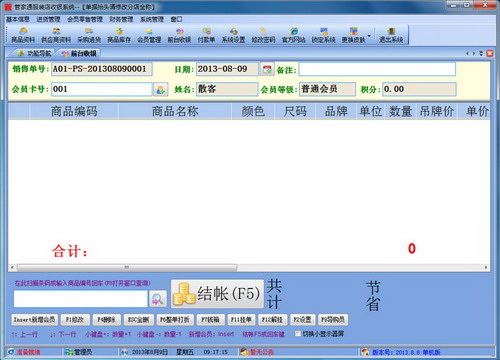500x360 pixels.
Task: Click 品牌 column header
Action: [x=336, y=111]
